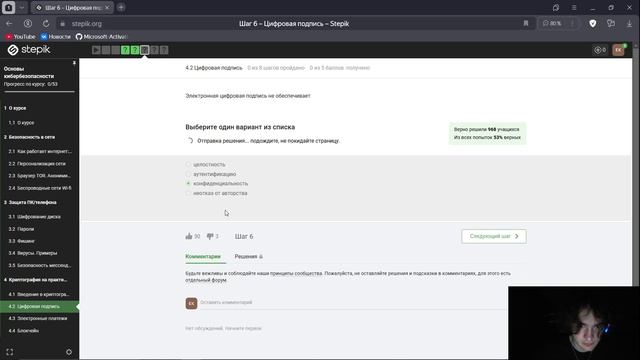Open lesson "2.3 Браузер TOR"
Screen dimensions: 640x360
click(40, 176)
